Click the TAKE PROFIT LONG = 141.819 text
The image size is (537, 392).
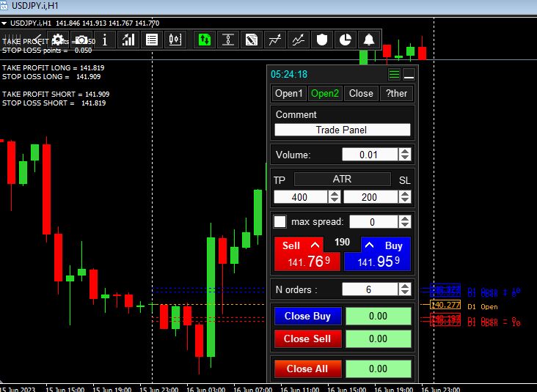tap(53, 67)
